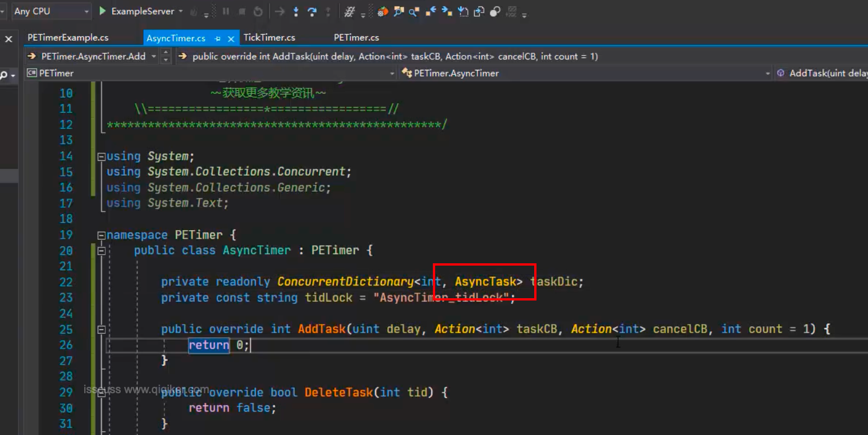Click the right-arrow orange square toolbar icon
Viewport: 868px width, 435px height.
[447, 11]
